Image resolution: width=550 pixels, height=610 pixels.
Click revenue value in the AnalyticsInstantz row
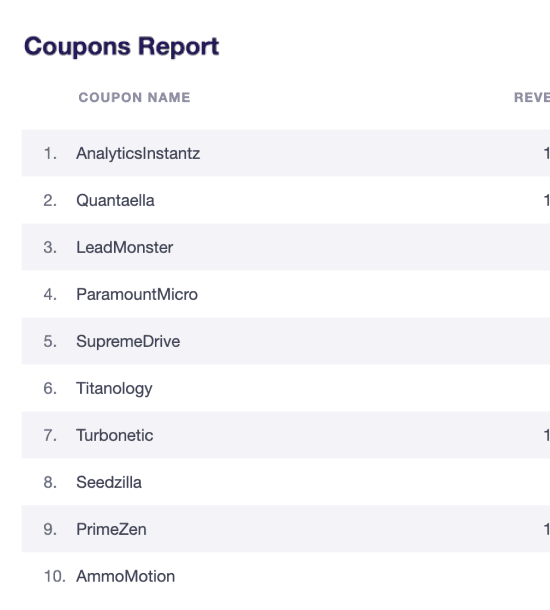[x=546, y=153]
